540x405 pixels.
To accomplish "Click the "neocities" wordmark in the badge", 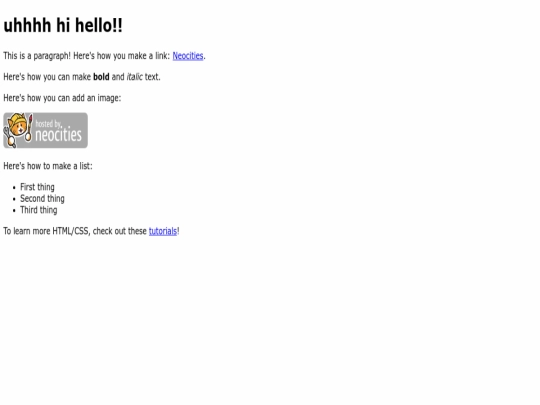I will click(x=59, y=134).
